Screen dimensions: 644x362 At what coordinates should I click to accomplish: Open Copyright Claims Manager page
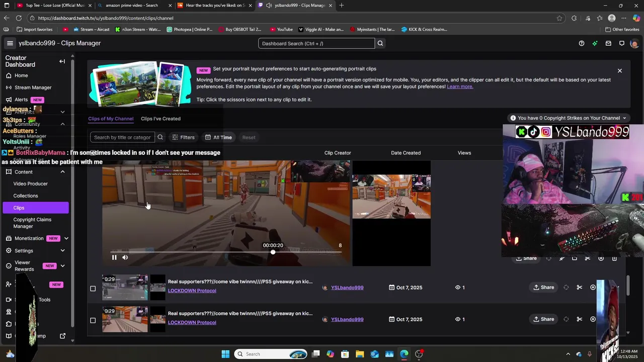[x=33, y=223]
